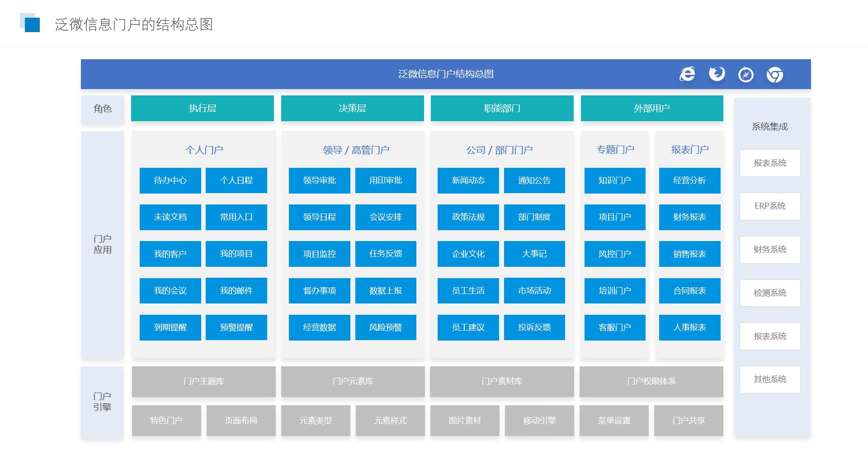Open the 待办中心 tile

tap(170, 180)
